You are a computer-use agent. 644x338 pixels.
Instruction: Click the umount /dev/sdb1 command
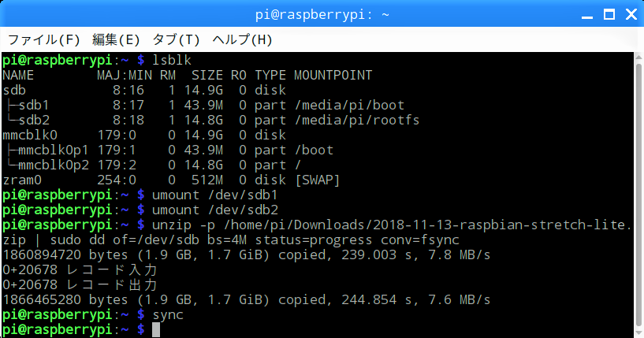click(215, 195)
